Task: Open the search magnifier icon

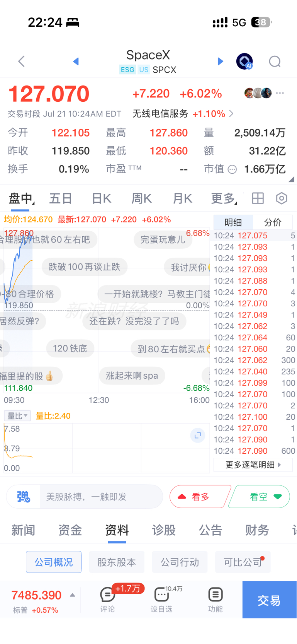Action: (275, 61)
